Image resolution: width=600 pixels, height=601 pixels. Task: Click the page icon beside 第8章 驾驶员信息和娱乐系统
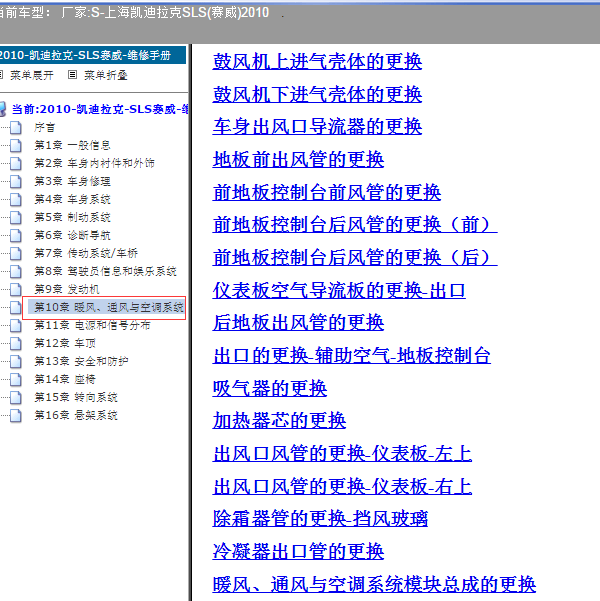coord(16,272)
